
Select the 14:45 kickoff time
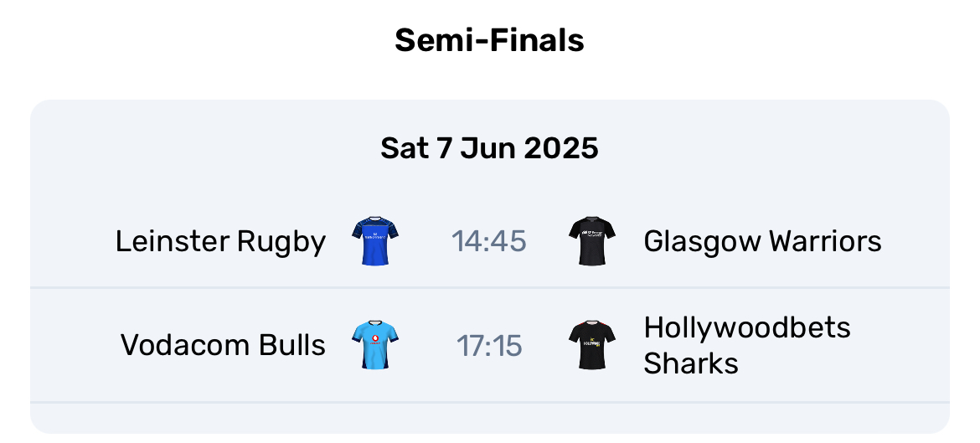[489, 242]
